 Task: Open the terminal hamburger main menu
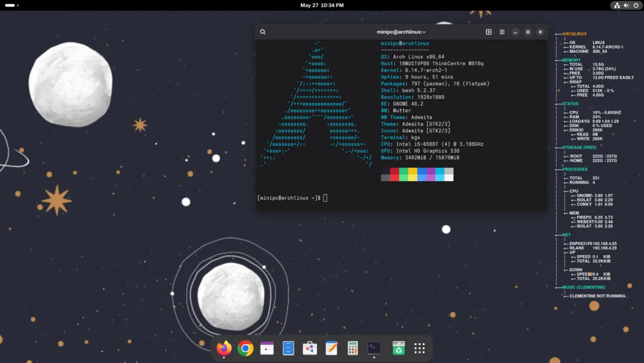point(502,32)
